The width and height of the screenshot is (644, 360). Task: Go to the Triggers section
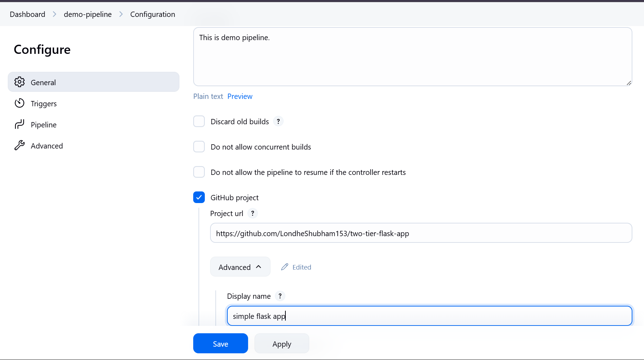click(94, 103)
